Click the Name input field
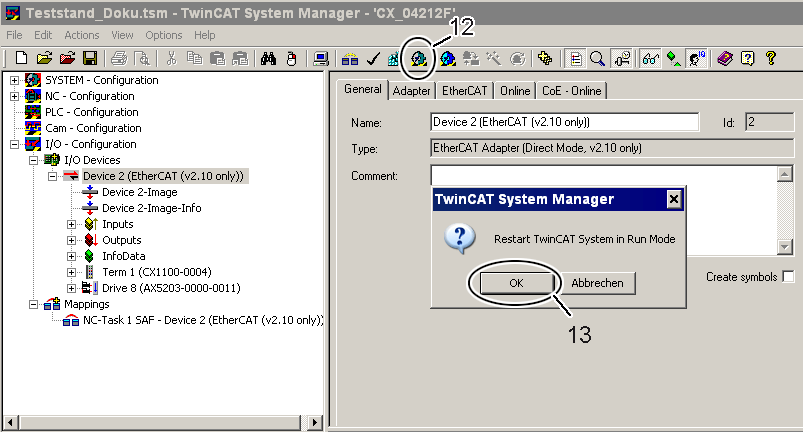Screen dimensions: 803x432 point(564,122)
